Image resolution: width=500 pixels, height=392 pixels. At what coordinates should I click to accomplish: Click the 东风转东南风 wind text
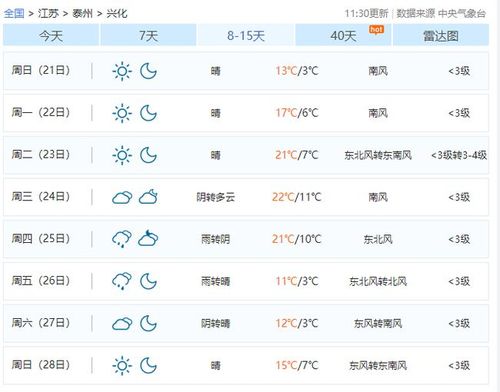[x=378, y=366]
